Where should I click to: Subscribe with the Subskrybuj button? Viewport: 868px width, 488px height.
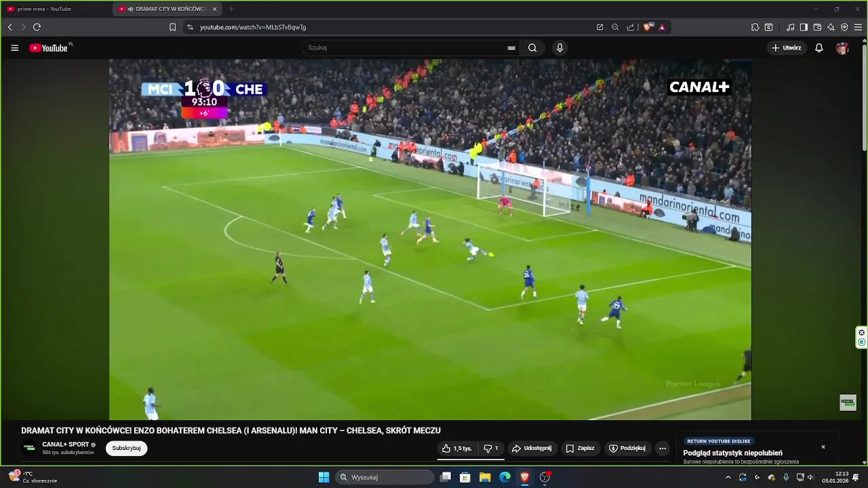point(126,448)
